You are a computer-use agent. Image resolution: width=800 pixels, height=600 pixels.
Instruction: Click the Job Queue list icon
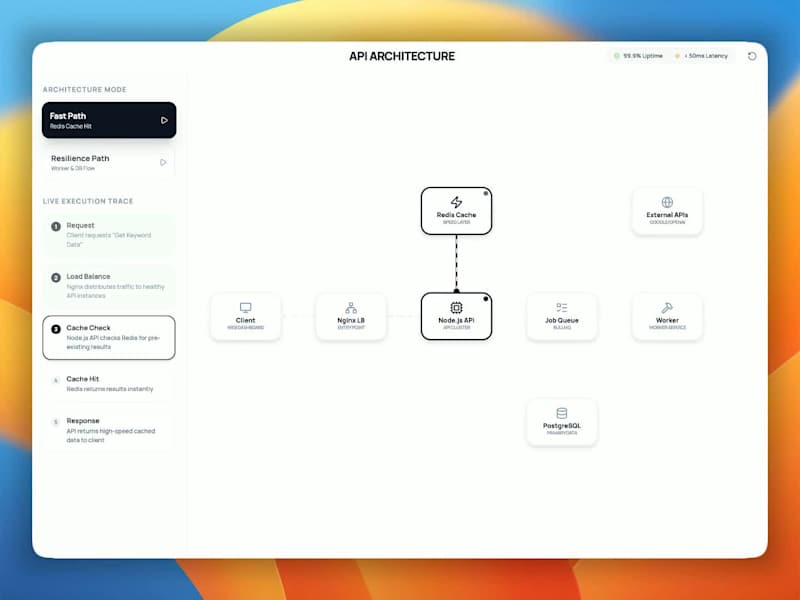coord(561,308)
